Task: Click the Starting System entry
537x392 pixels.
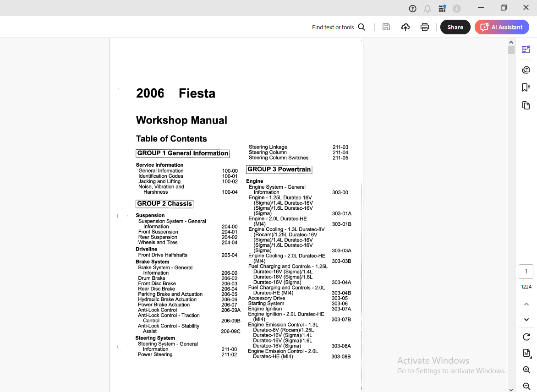Action: (266, 303)
